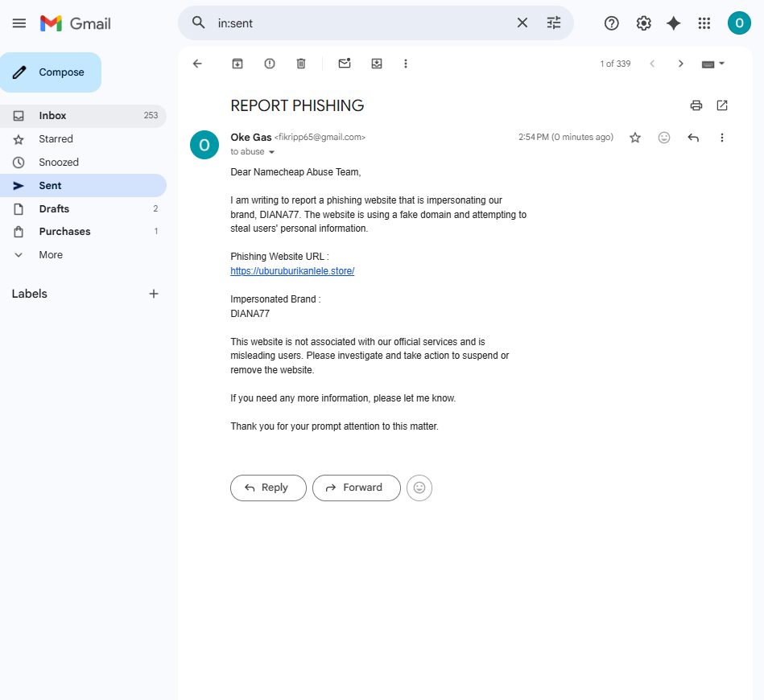Archive this email
Screen dimensions: 764x700
(237, 64)
